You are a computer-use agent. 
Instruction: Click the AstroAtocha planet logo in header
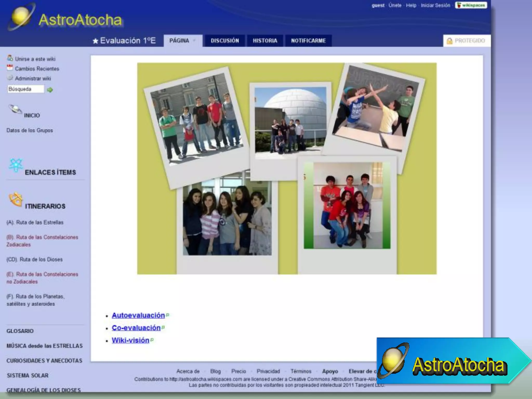[x=21, y=17]
